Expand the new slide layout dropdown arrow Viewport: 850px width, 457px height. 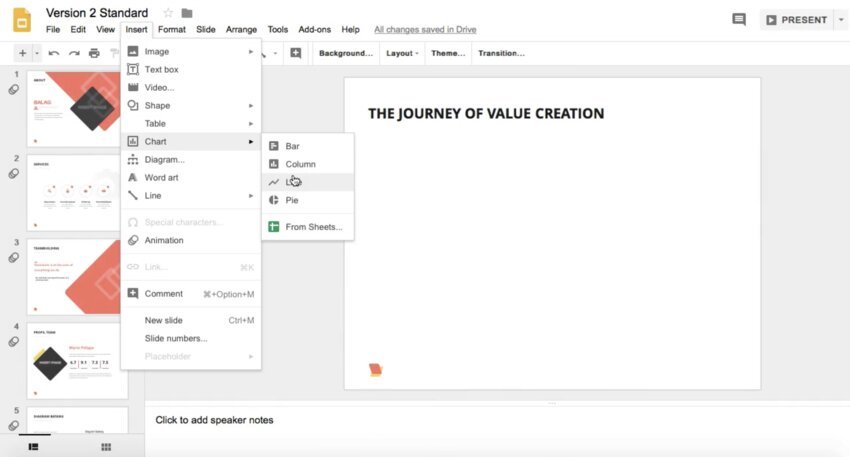37,53
